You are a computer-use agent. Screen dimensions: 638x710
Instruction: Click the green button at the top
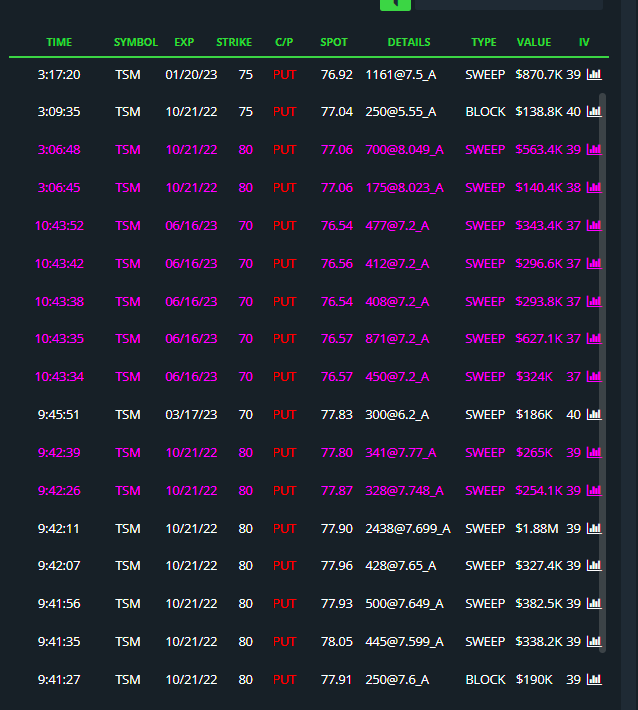coord(395,5)
